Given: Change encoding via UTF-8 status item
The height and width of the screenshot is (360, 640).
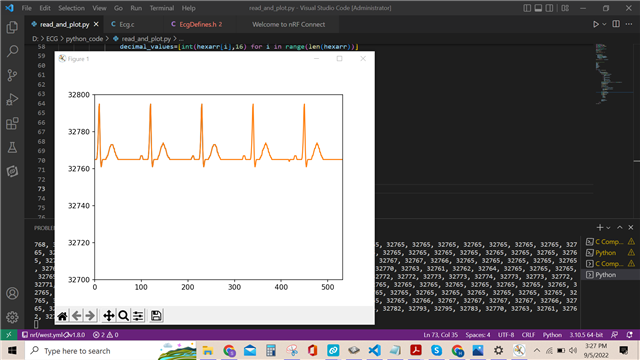Looking at the screenshot, I should coord(506,335).
